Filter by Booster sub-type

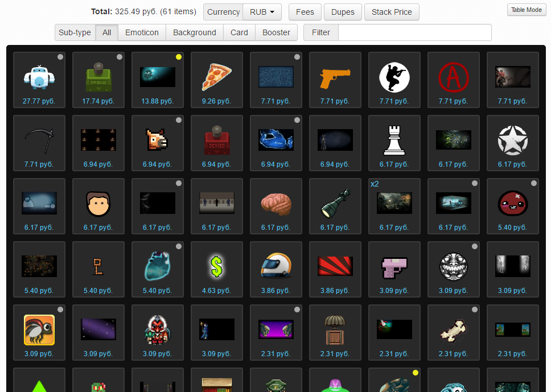click(276, 32)
